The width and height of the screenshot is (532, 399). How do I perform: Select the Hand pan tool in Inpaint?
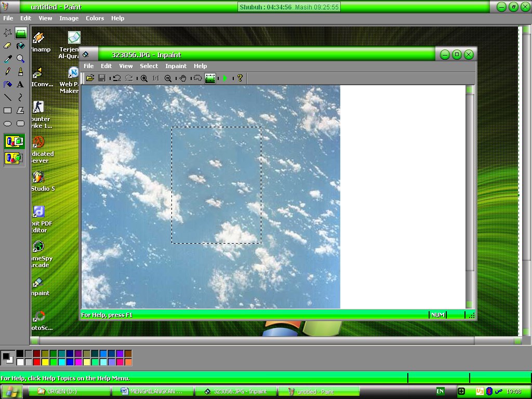point(183,78)
